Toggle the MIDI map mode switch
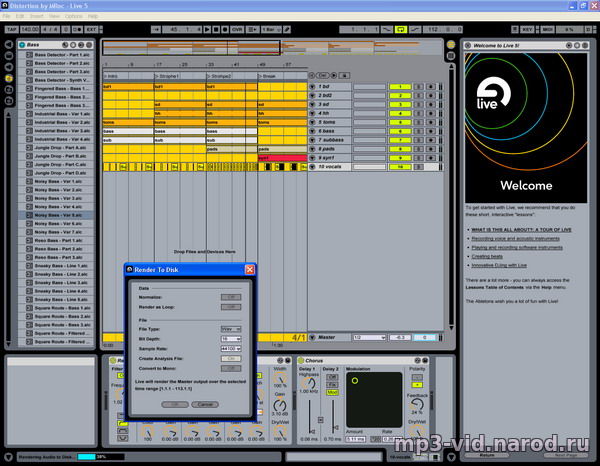This screenshot has width=600, height=466. [547, 29]
